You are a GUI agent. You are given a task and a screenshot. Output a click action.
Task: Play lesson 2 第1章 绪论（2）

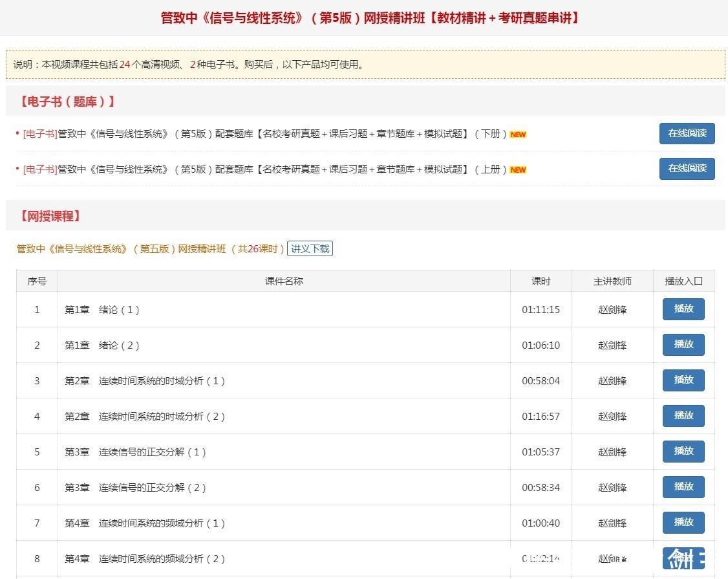pos(683,345)
